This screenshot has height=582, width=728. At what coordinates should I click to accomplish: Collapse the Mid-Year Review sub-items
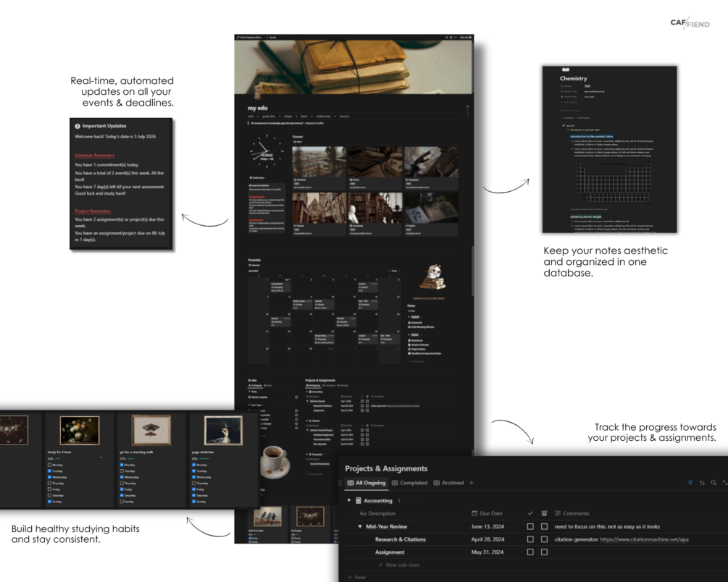[360, 526]
